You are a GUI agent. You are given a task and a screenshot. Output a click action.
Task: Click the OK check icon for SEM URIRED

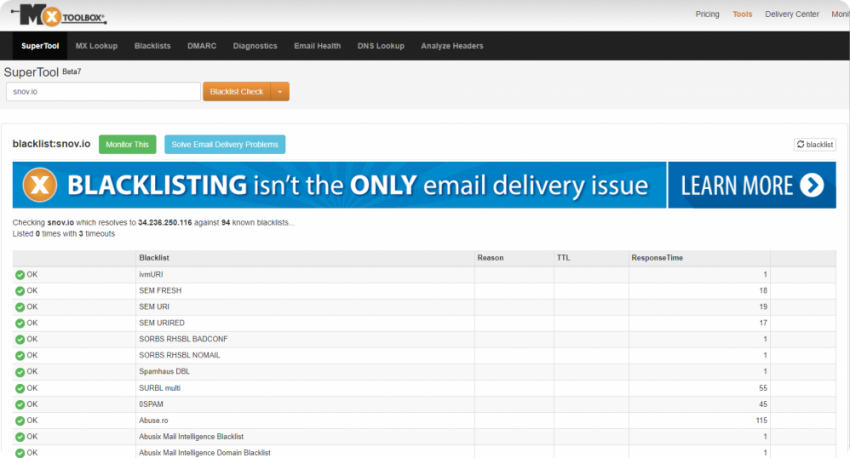[x=20, y=323]
